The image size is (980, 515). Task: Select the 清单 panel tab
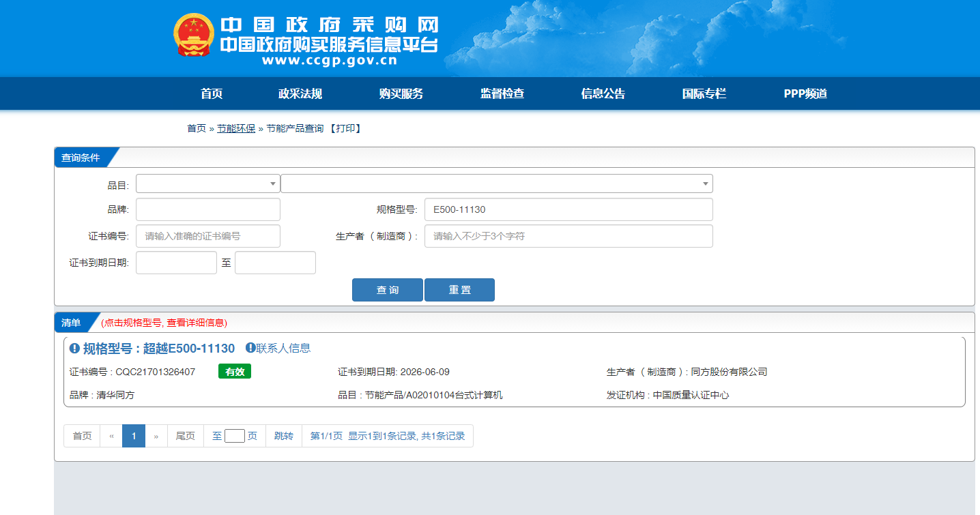[71, 323]
